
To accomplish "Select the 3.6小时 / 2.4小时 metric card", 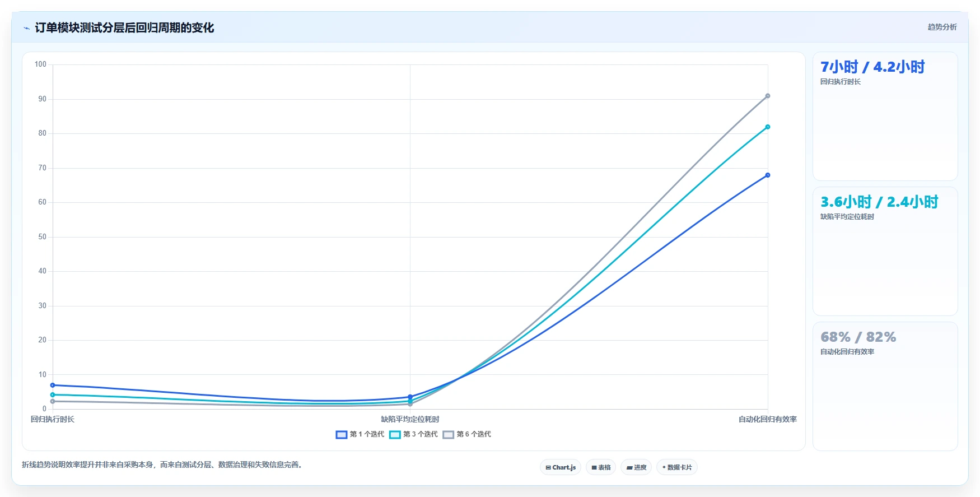I will point(885,251).
